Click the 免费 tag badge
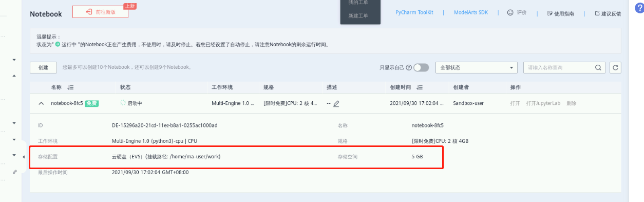This screenshot has width=644, height=202. pyautogui.click(x=92, y=103)
